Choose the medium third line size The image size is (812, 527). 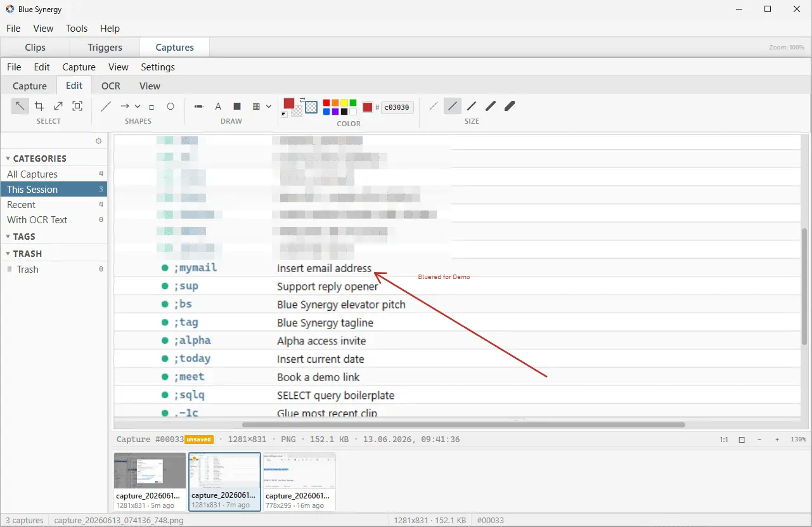click(x=472, y=107)
